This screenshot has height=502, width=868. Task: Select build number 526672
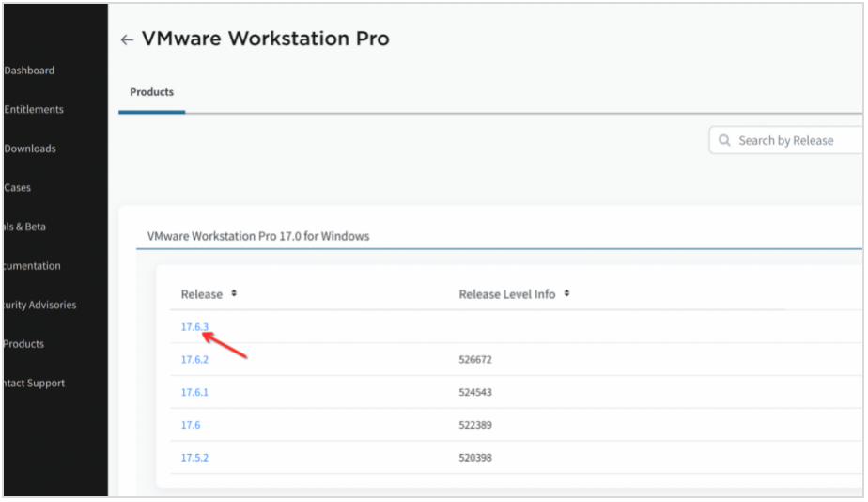point(475,360)
